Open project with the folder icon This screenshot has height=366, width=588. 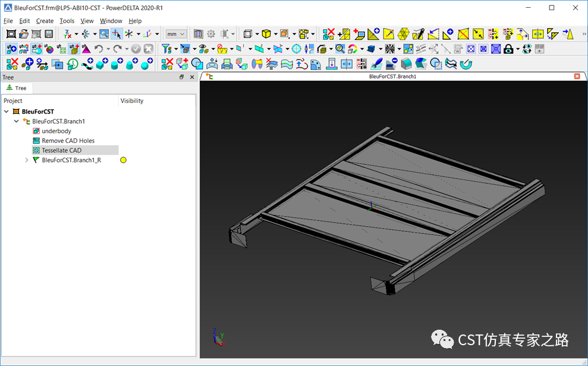click(24, 34)
